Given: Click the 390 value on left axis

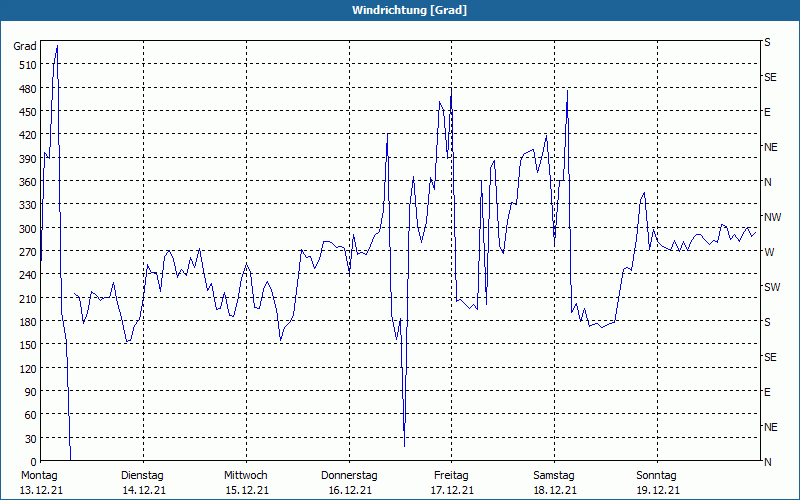Looking at the screenshot, I should pos(28,159).
